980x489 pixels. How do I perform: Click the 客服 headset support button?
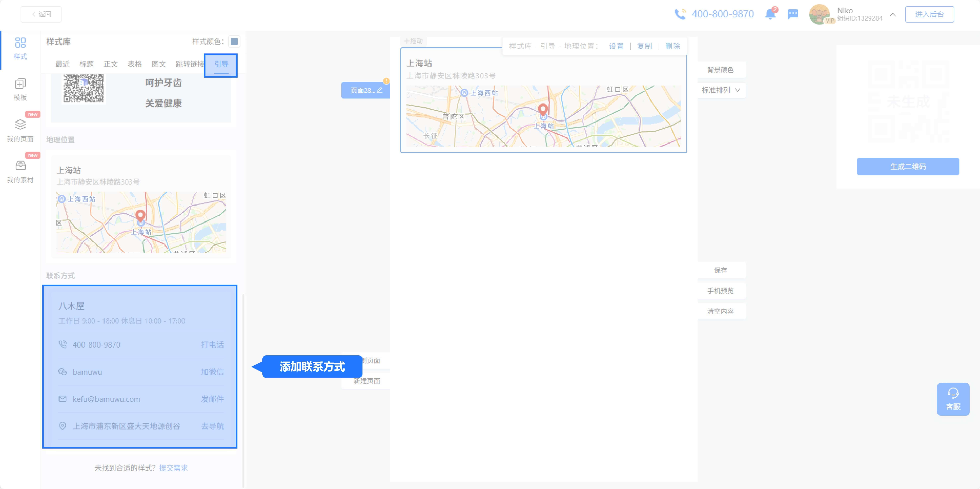click(x=953, y=399)
